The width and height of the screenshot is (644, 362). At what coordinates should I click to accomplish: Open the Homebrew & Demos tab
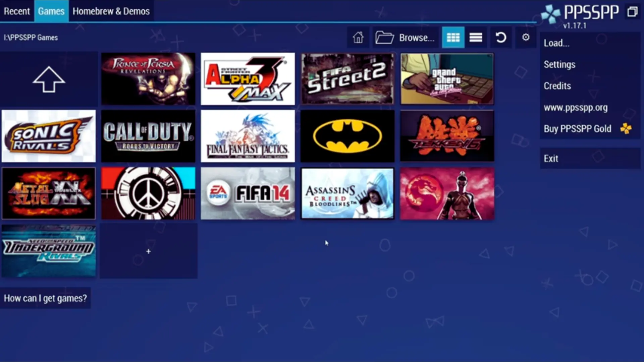[111, 11]
